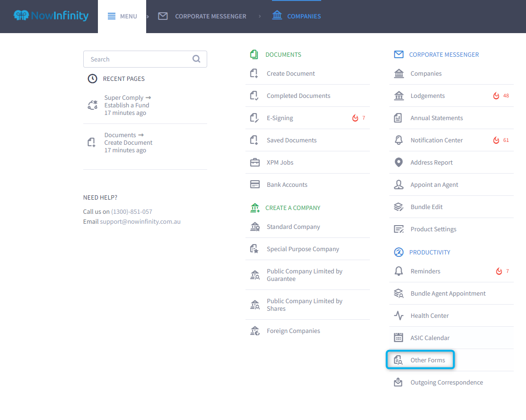The height and width of the screenshot is (420, 526).
Task: Click the Create Document icon
Action: (x=254, y=73)
